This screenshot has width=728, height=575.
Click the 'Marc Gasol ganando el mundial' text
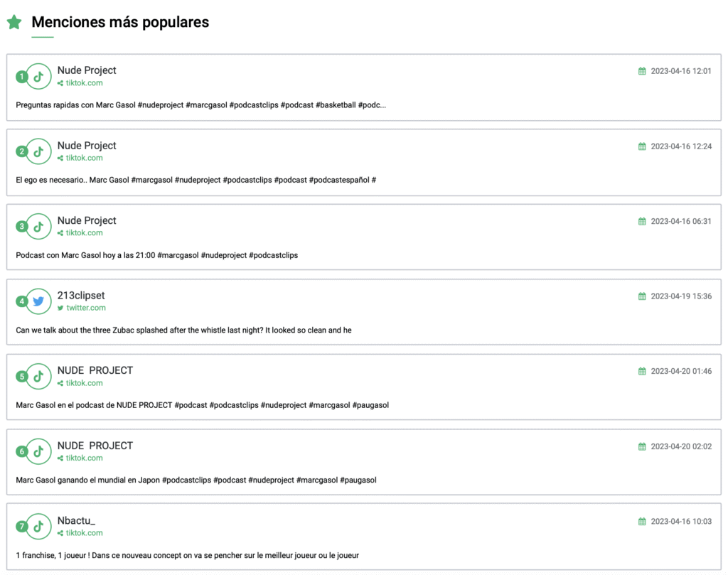click(x=196, y=480)
